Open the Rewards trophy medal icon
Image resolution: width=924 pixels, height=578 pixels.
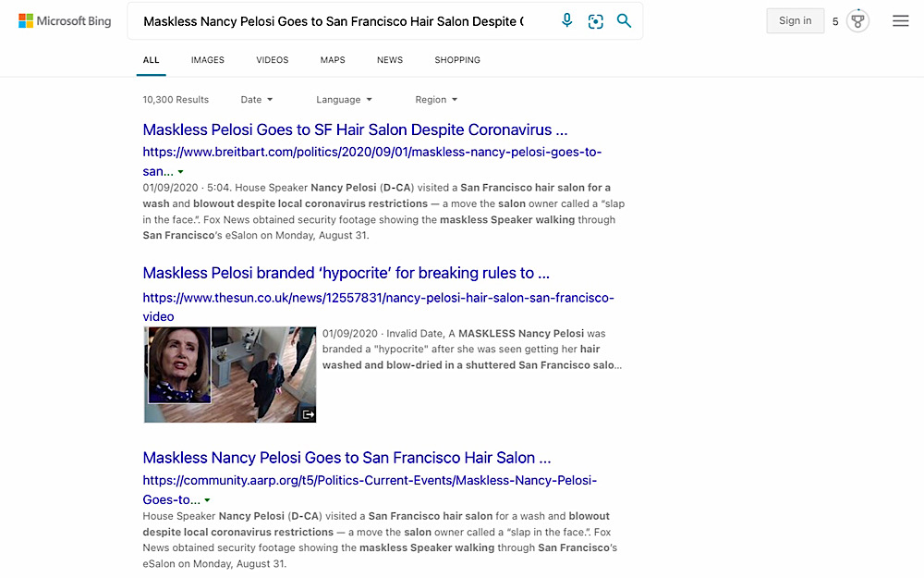coord(858,21)
